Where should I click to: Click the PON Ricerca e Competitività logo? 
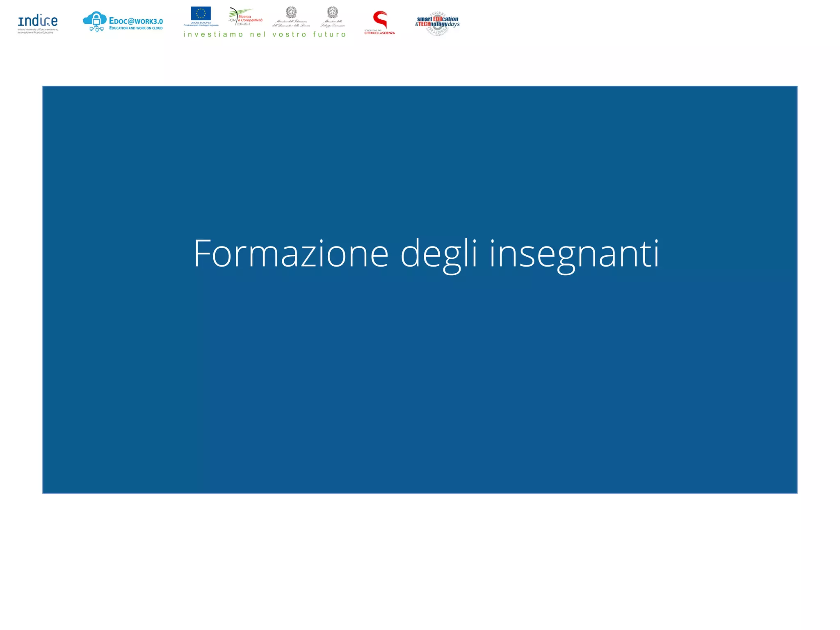tap(245, 16)
